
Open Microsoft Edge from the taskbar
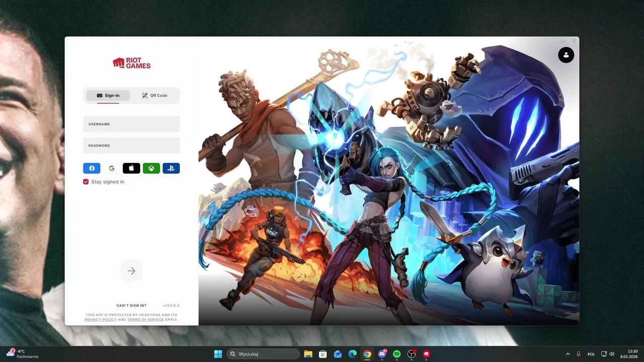353,354
